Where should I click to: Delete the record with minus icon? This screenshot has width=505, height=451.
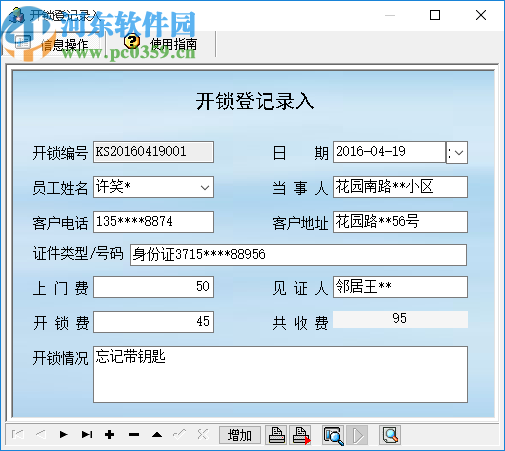134,434
